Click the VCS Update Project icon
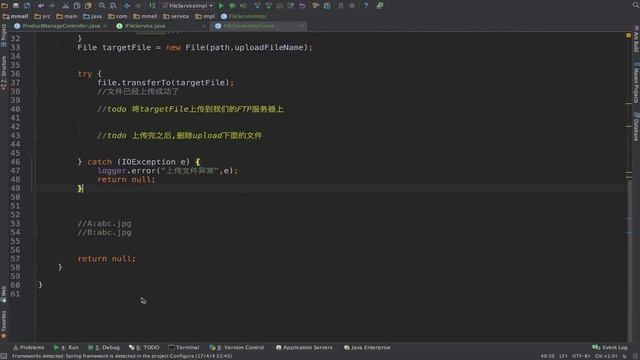 [x=257, y=6]
